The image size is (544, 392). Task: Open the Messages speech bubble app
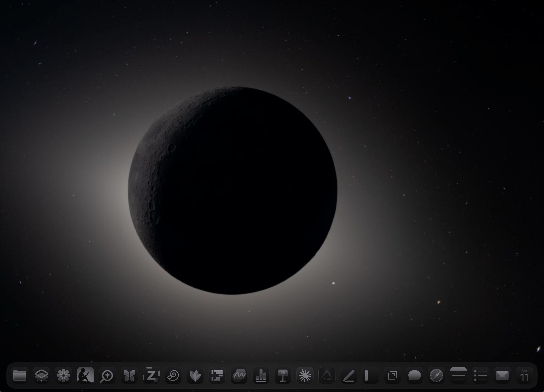click(415, 375)
